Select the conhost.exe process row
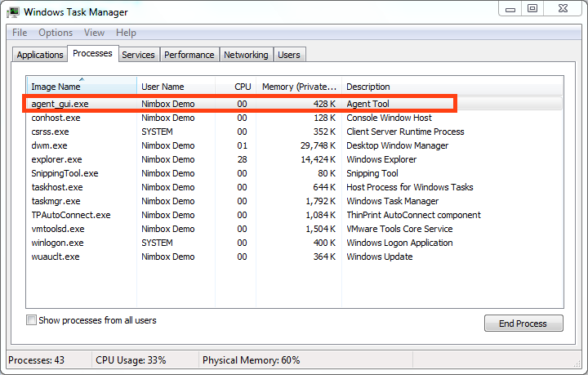Screen dimensions: 588x375 click(x=294, y=118)
